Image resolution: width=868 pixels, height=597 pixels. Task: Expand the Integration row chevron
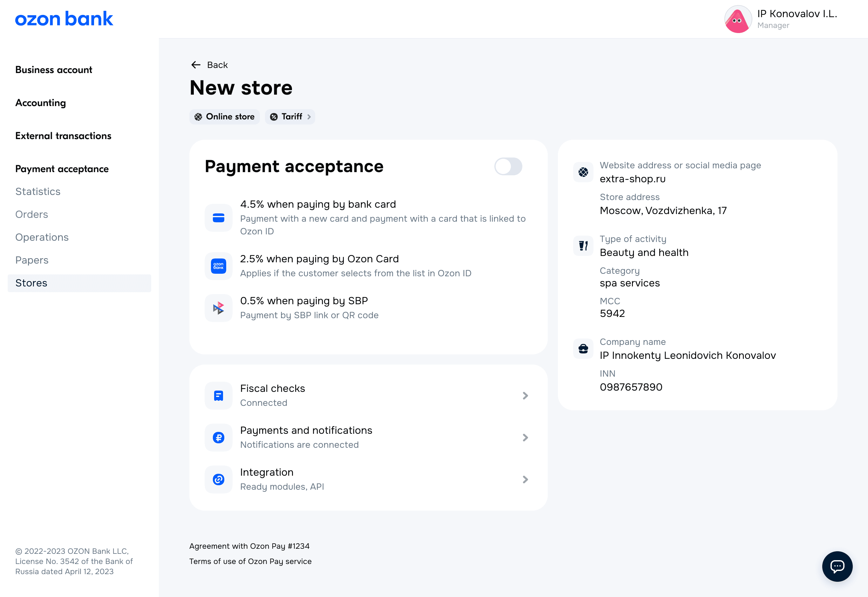coord(525,479)
